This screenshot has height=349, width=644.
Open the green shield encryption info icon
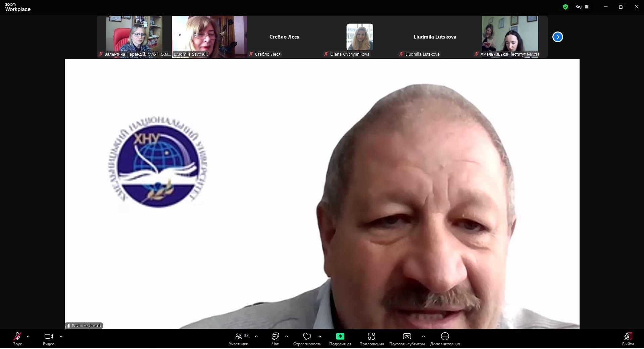[x=565, y=7]
